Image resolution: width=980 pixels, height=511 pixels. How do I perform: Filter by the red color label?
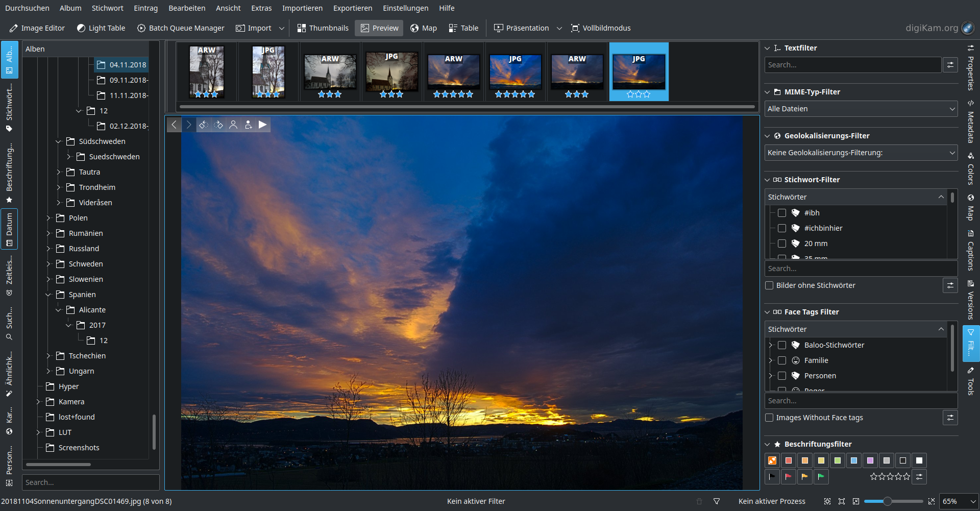[x=789, y=460]
